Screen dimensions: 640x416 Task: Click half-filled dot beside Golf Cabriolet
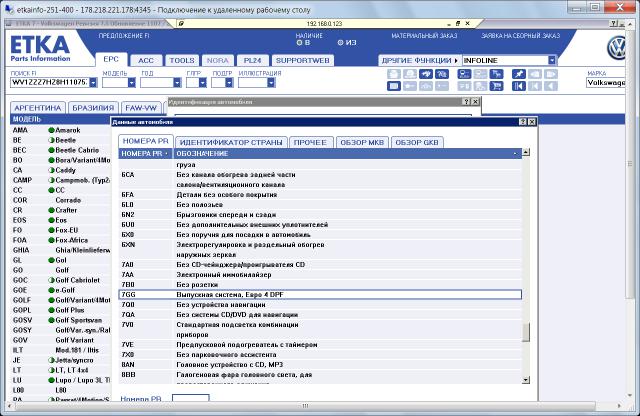(x=51, y=280)
